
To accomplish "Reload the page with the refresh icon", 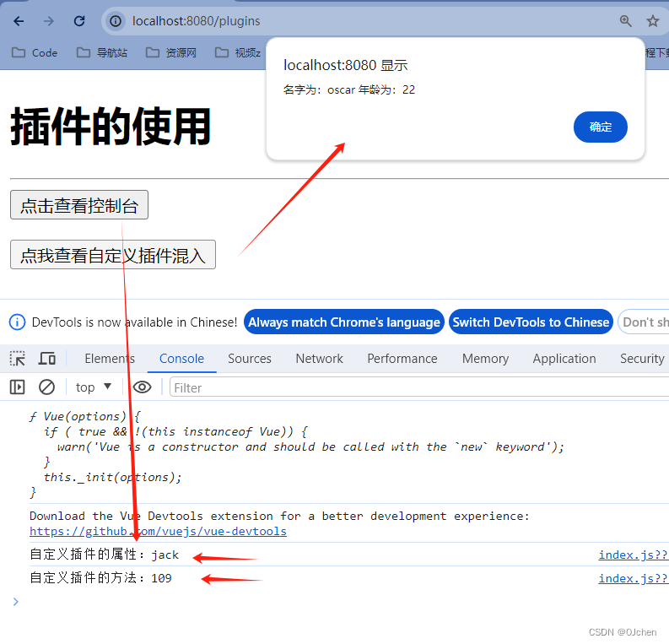I will click(79, 21).
